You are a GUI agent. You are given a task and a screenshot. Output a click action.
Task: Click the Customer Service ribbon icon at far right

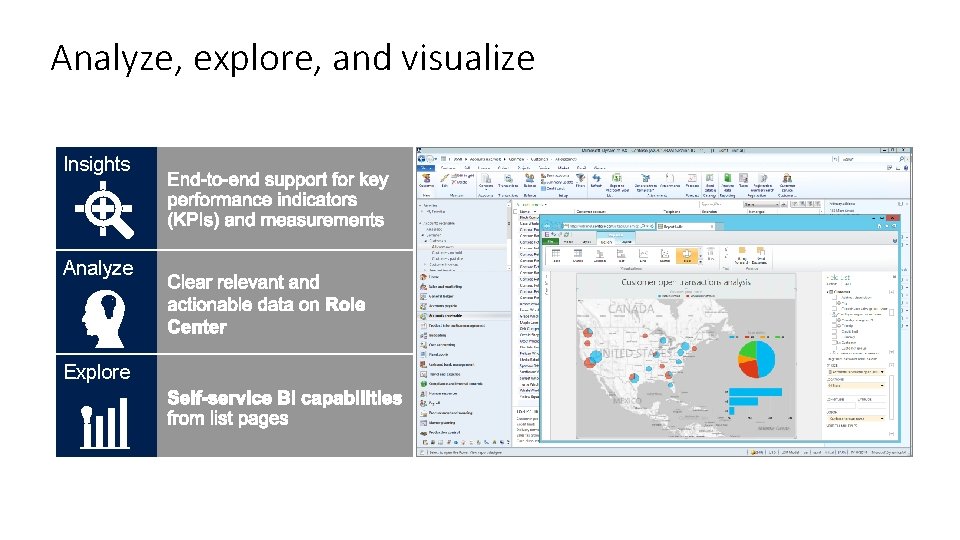787,181
